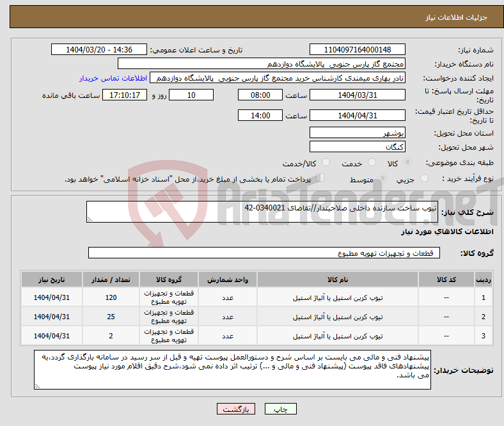Click the کد کالا column header
Viewport: 504px width, 426px height.
click(446, 280)
